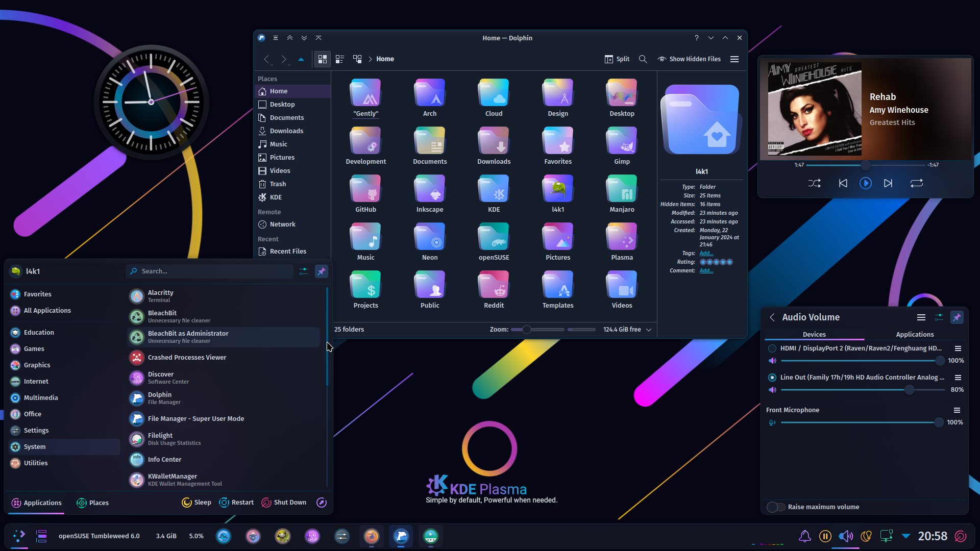This screenshot has height=551, width=980.
Task: Skip to next track
Action: pyautogui.click(x=888, y=183)
